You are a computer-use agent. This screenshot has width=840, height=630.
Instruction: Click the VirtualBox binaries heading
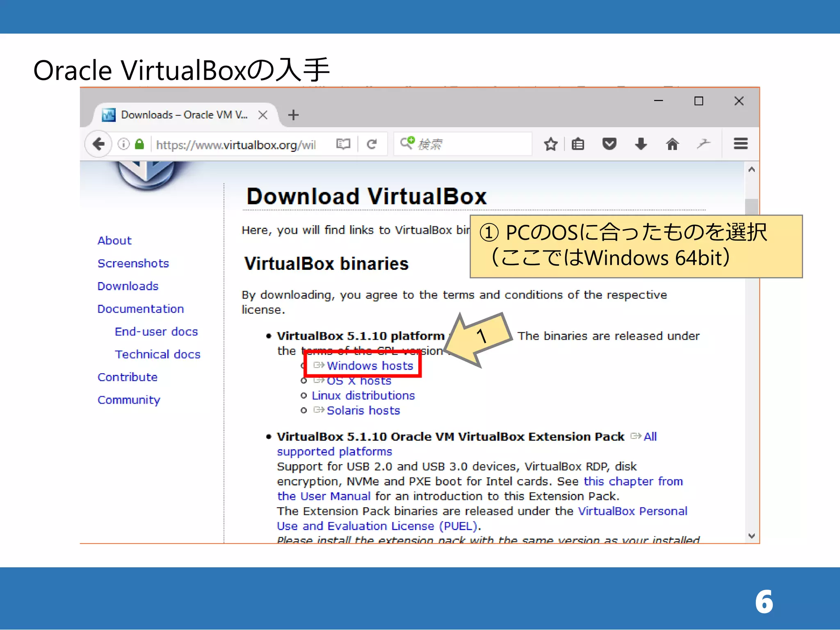tap(326, 264)
